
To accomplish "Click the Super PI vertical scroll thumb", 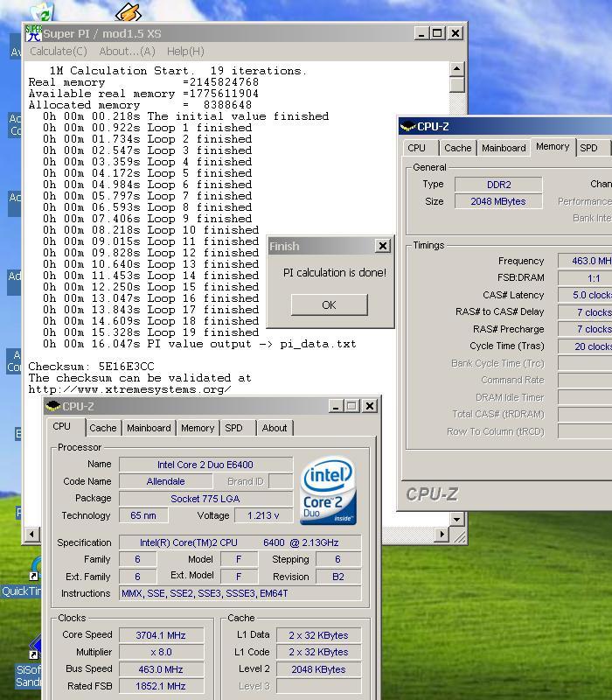I will coord(456,84).
